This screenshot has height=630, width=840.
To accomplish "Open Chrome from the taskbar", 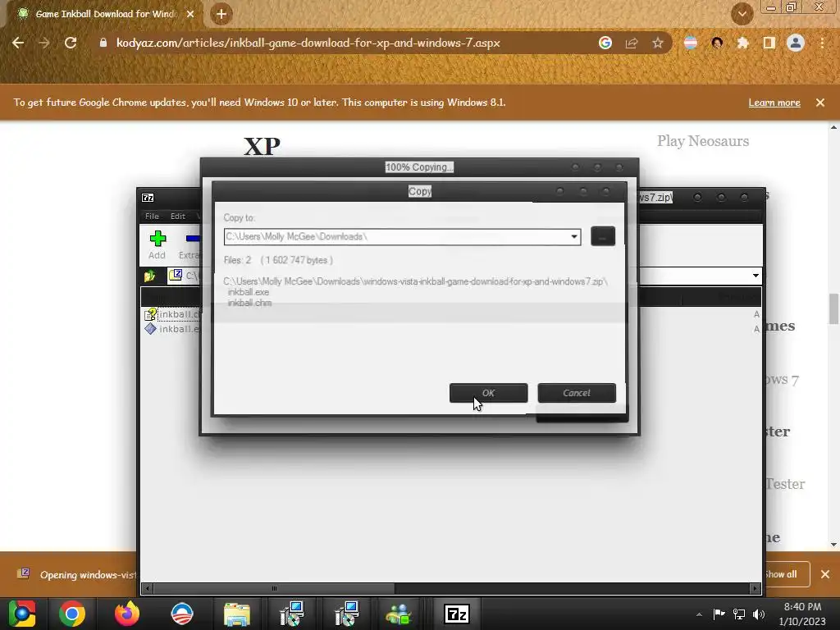I will pyautogui.click(x=72, y=614).
